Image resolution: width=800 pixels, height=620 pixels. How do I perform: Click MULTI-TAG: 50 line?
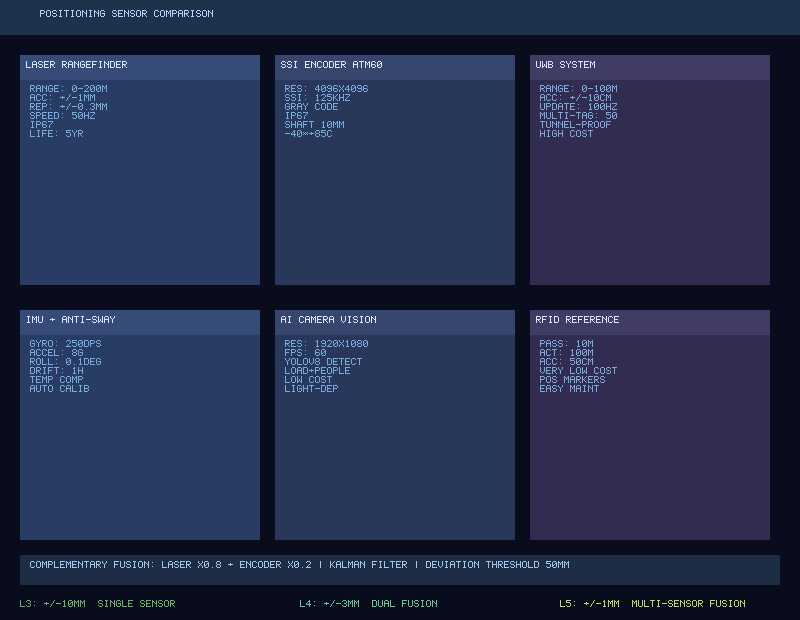pyautogui.click(x=579, y=116)
